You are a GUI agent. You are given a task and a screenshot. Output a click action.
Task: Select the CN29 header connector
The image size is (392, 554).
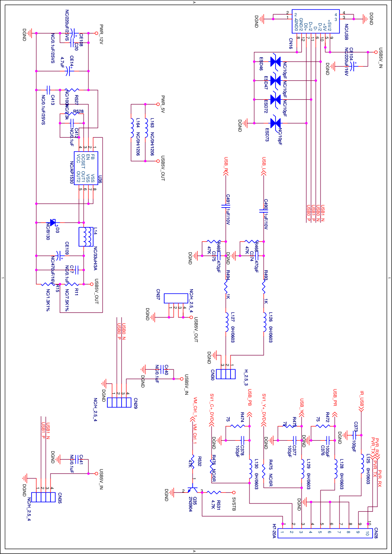(119, 402)
